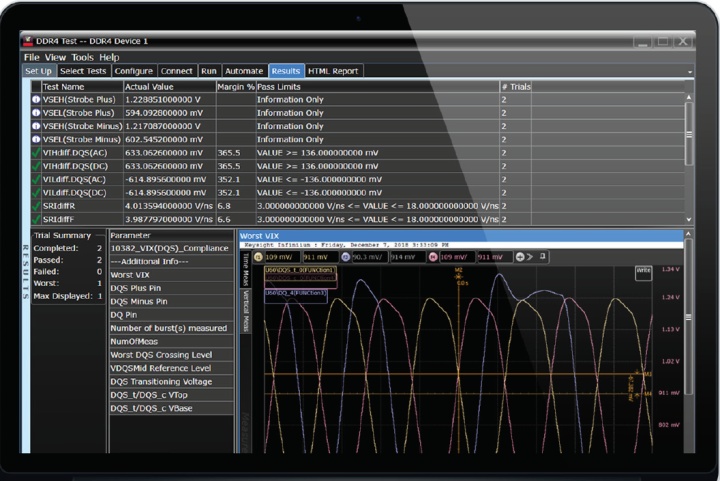720x481 pixels.
Task: Click info icon beside VSEL(Strobe Minus)
Action: click(x=36, y=139)
